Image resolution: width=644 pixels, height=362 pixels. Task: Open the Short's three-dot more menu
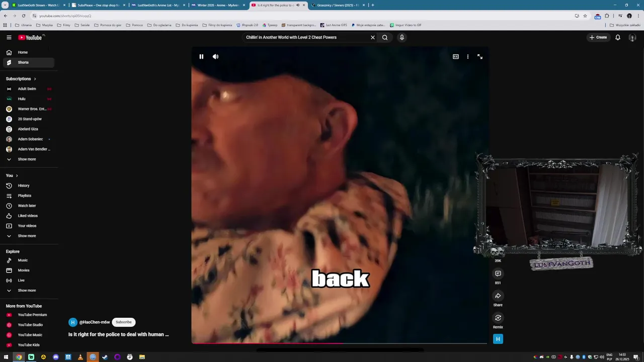click(x=468, y=57)
